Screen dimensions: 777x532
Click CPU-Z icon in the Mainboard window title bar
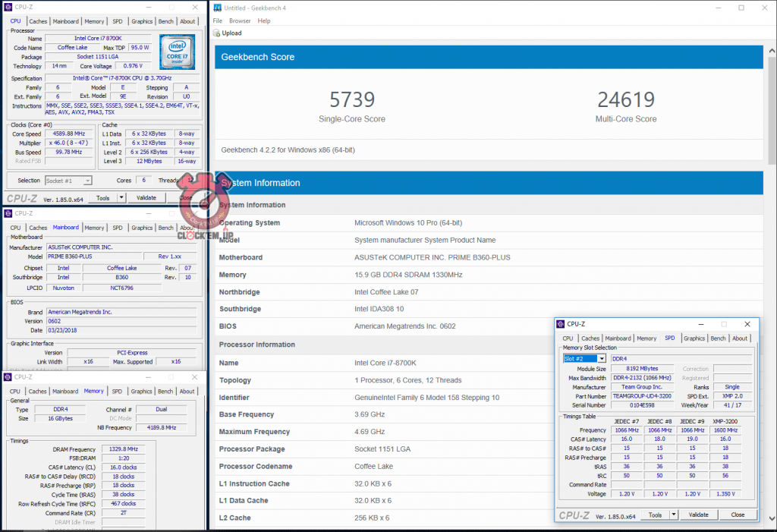(x=8, y=213)
